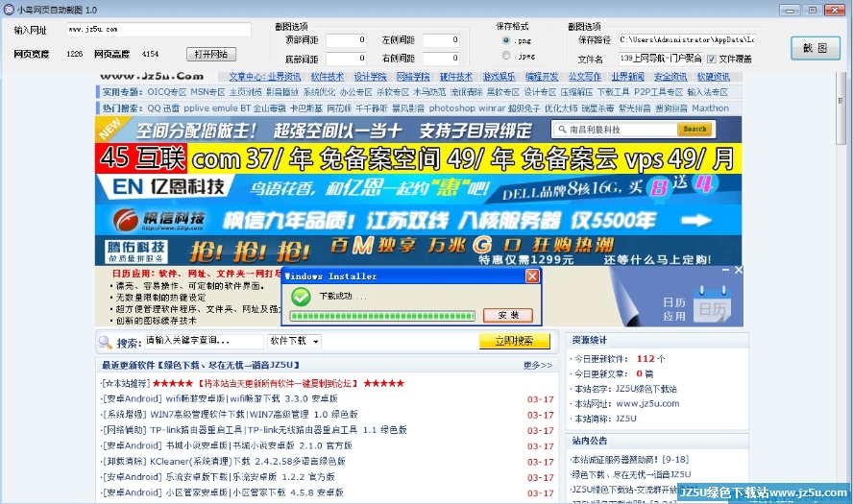853x504 pixels.
Task: Click the www.Jz5u.Com site logo
Action: pyautogui.click(x=152, y=77)
